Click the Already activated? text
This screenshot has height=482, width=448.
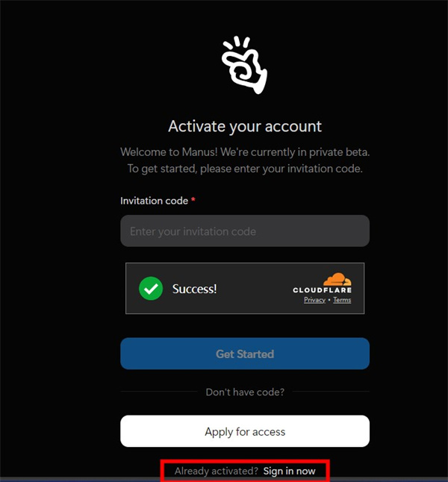point(217,471)
